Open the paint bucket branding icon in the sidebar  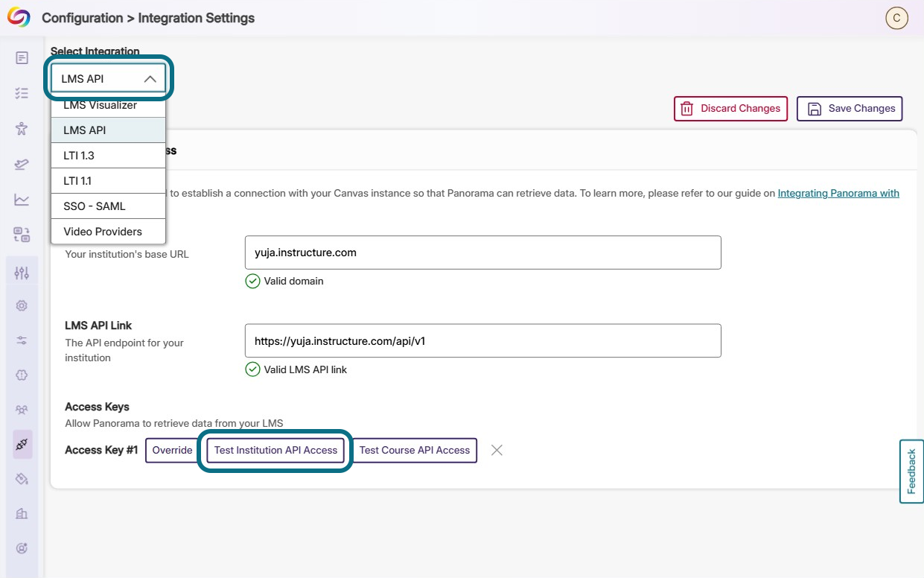22,478
